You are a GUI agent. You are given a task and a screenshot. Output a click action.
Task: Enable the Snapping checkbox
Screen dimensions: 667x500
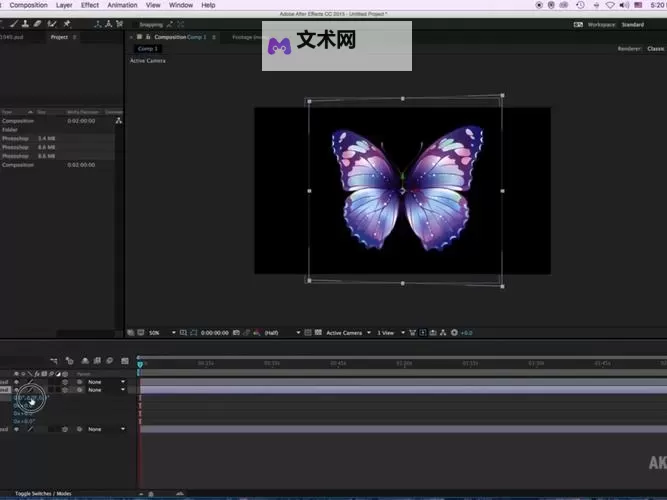(x=135, y=25)
